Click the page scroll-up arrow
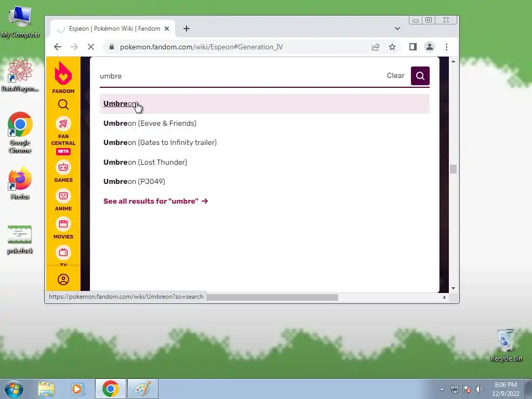Screen dimensions: 532x399 pyautogui.click(x=453, y=61)
